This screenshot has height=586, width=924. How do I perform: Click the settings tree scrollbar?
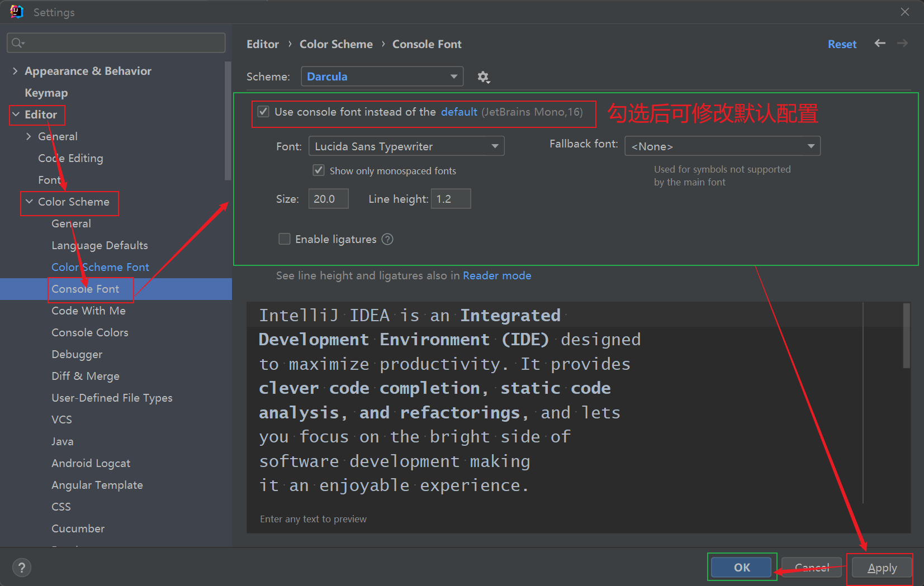[228, 121]
